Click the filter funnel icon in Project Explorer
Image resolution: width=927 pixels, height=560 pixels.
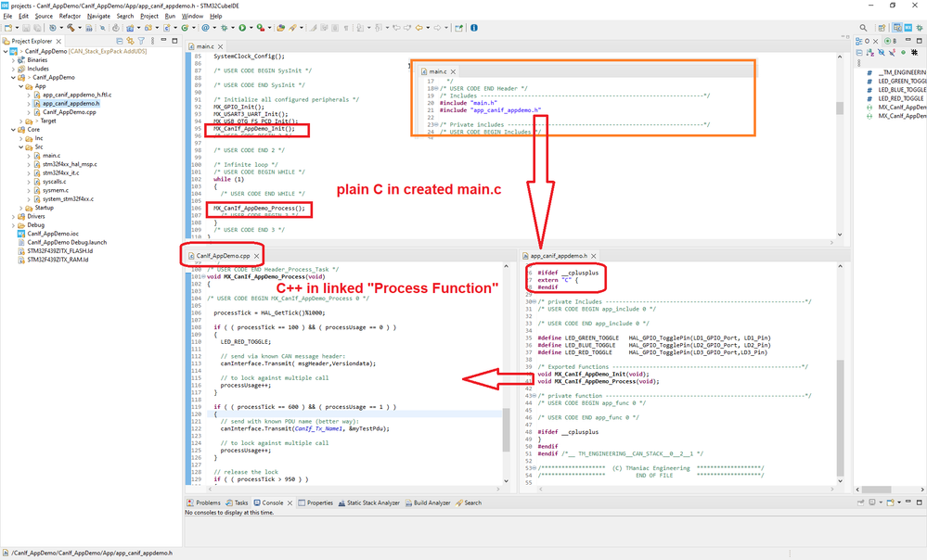pos(141,41)
